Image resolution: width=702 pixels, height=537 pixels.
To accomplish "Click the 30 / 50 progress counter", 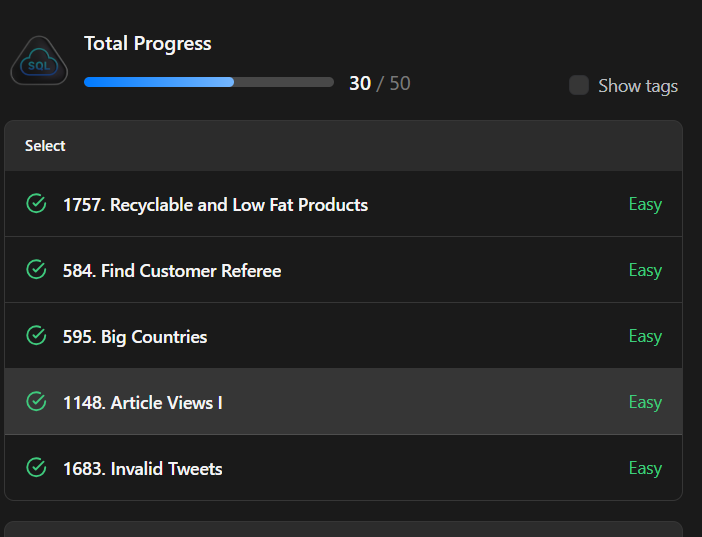I will pos(379,83).
